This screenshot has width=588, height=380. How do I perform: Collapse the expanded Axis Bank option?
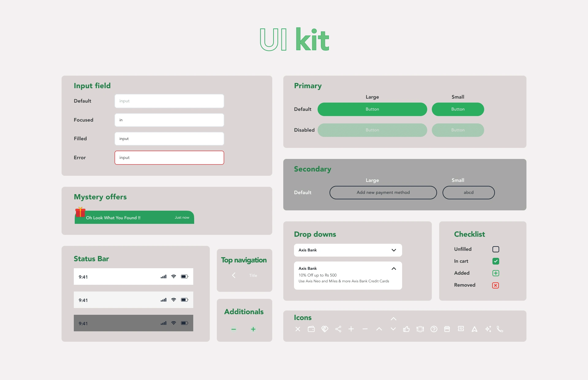pyautogui.click(x=394, y=268)
